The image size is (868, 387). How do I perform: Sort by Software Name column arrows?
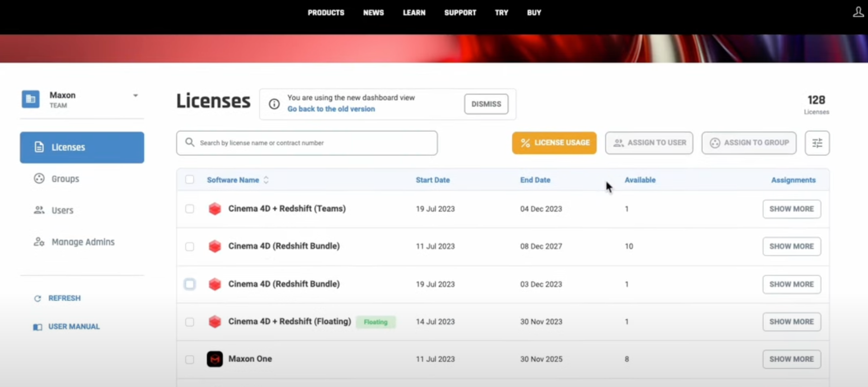(266, 180)
